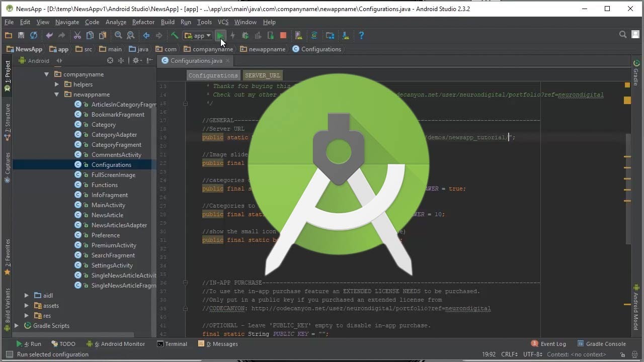
Task: Collapse the companyname package node
Action: pos(46,74)
